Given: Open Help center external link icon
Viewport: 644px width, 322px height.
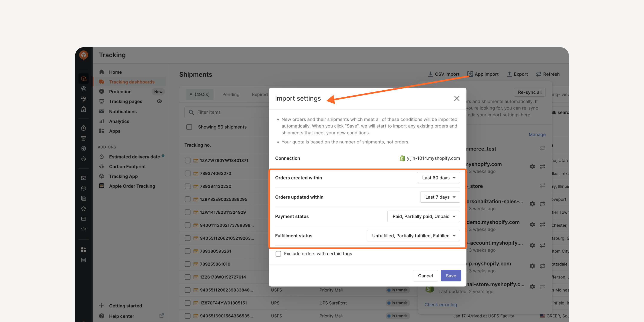Looking at the screenshot, I should click(x=162, y=316).
